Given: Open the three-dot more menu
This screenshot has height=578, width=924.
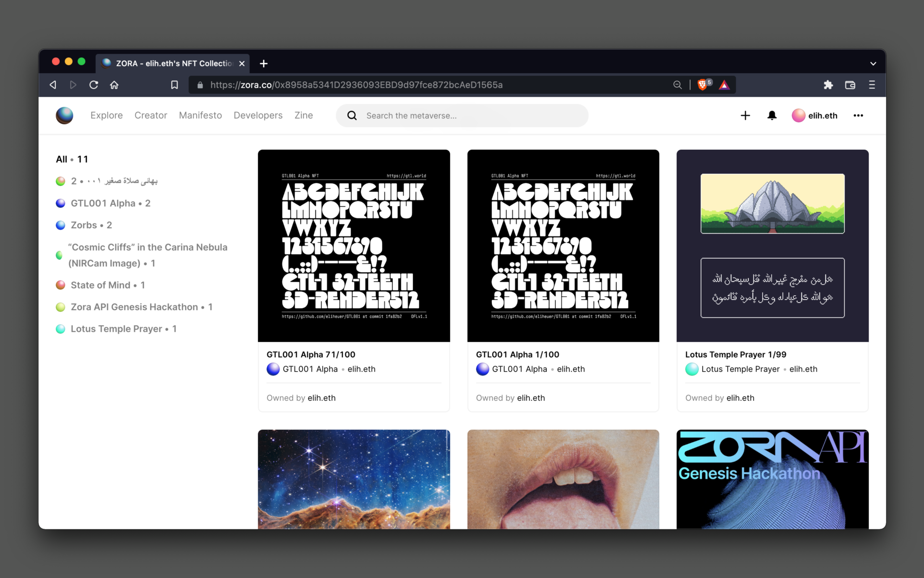Looking at the screenshot, I should (858, 116).
